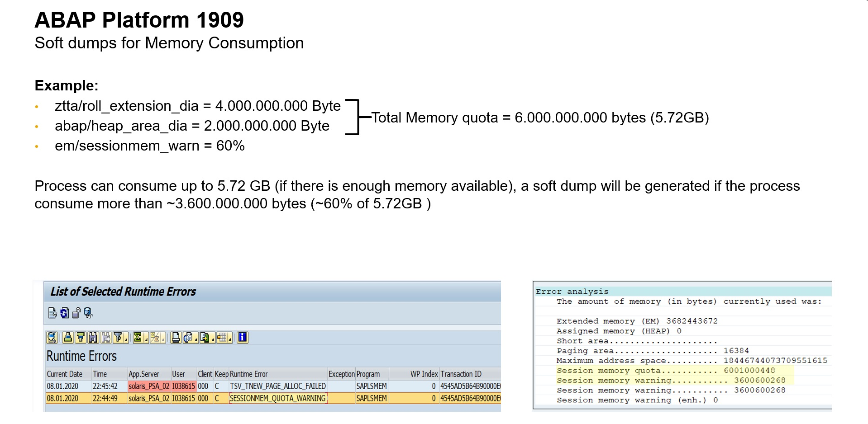
Task: Click the Error analysis heading
Action: coord(572,292)
